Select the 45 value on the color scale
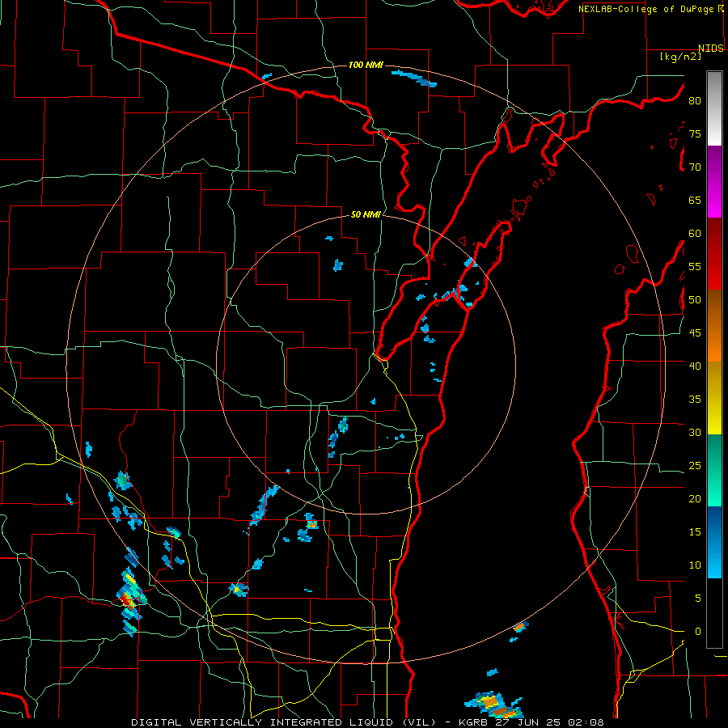Screen dimensions: 728x728 point(695,333)
